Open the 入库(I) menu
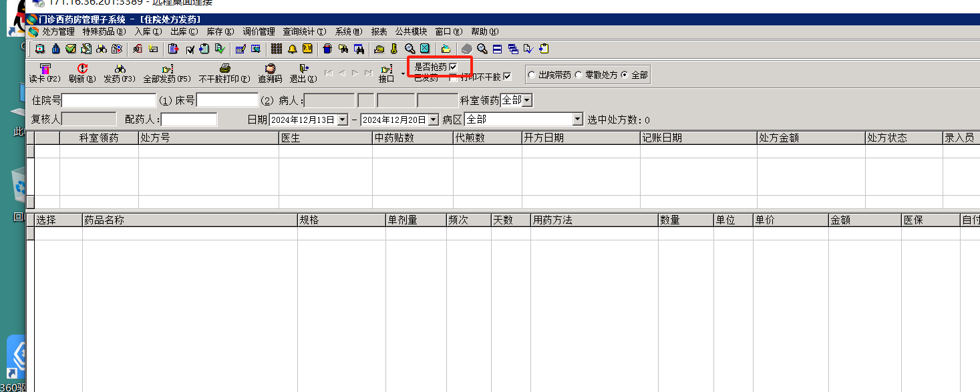Viewport: 980px width, 392px height. click(x=148, y=31)
